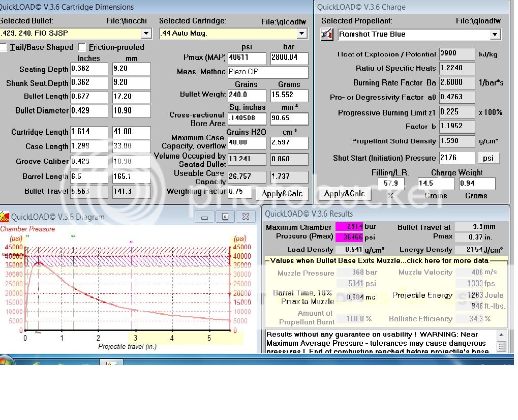
Task: Expand the Selected Cartridge dropdown
Action: click(x=302, y=34)
